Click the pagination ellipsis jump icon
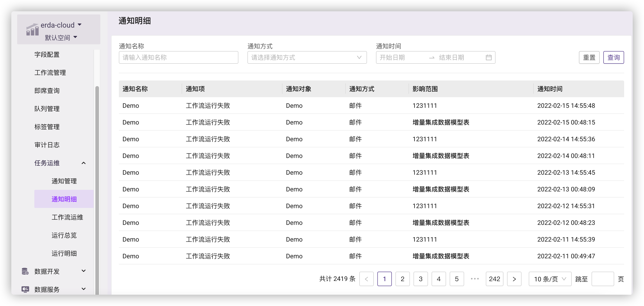Image resolution: width=644 pixels, height=306 pixels. [x=475, y=279]
